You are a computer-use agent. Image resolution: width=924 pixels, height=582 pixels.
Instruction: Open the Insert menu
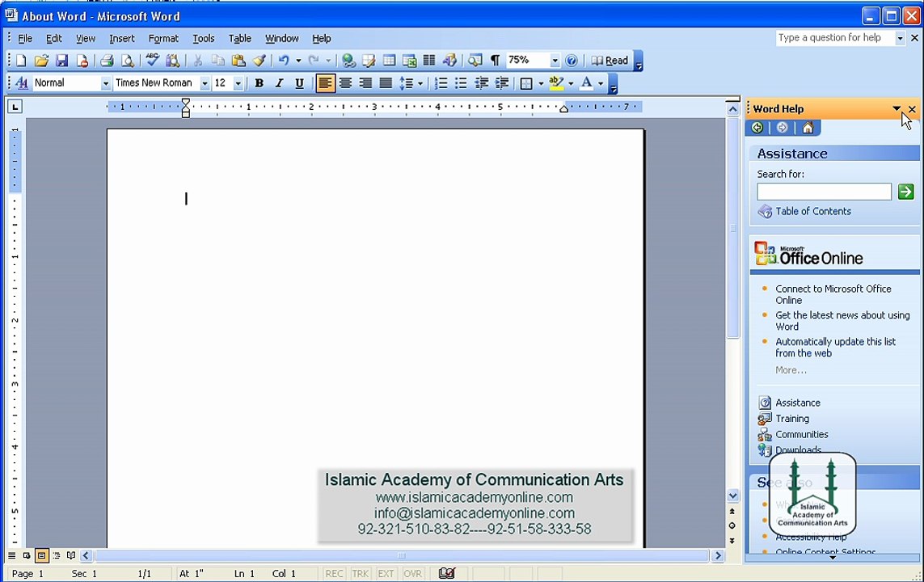(121, 39)
